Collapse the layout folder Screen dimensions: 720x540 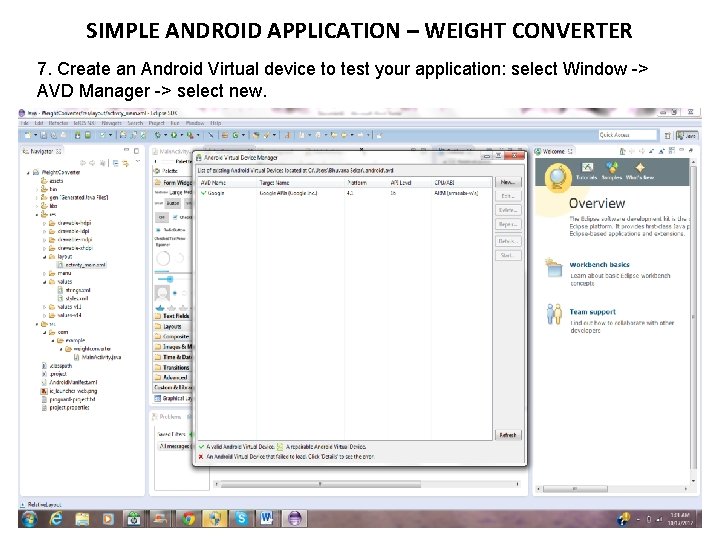pyautogui.click(x=45, y=257)
